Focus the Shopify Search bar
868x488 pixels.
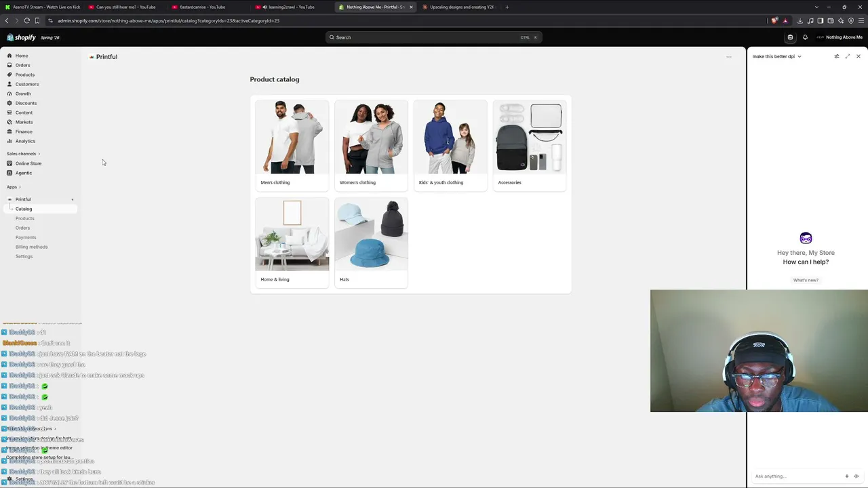pos(434,37)
